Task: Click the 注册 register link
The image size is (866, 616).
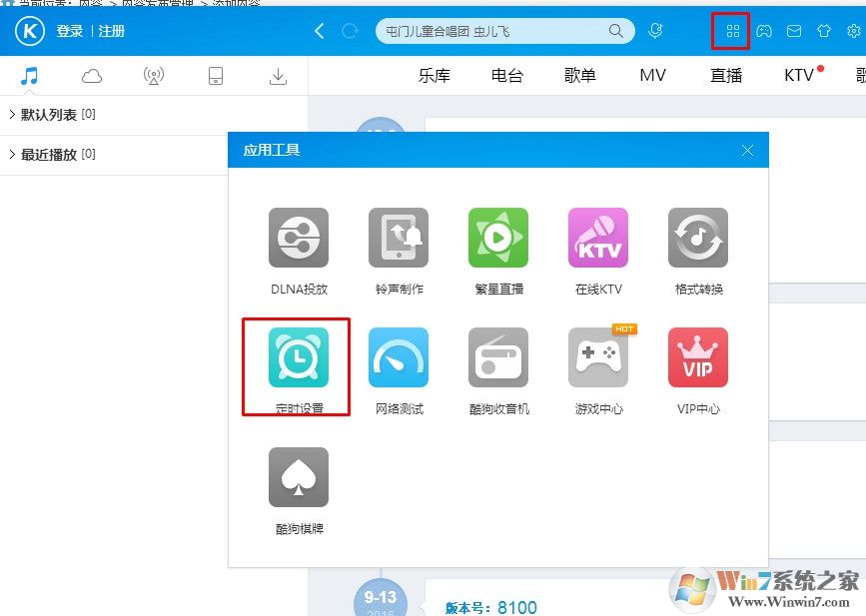Action: point(112,31)
